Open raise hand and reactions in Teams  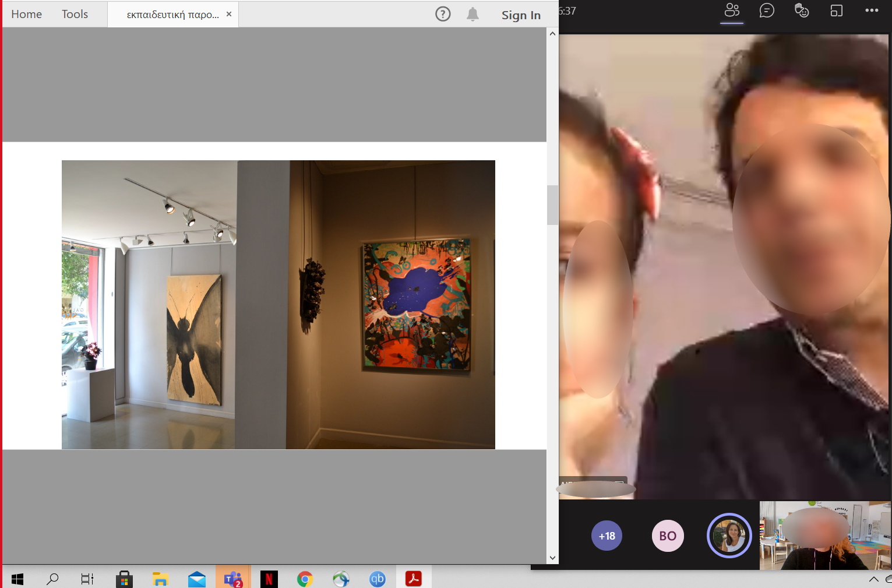point(802,10)
